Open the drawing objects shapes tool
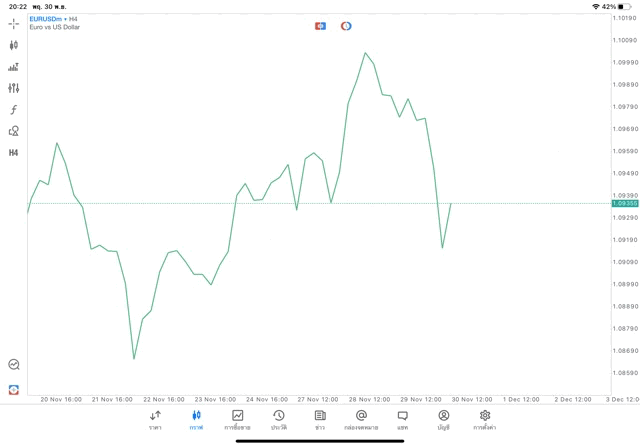Image resolution: width=640 pixels, height=447 pixels. click(x=14, y=131)
